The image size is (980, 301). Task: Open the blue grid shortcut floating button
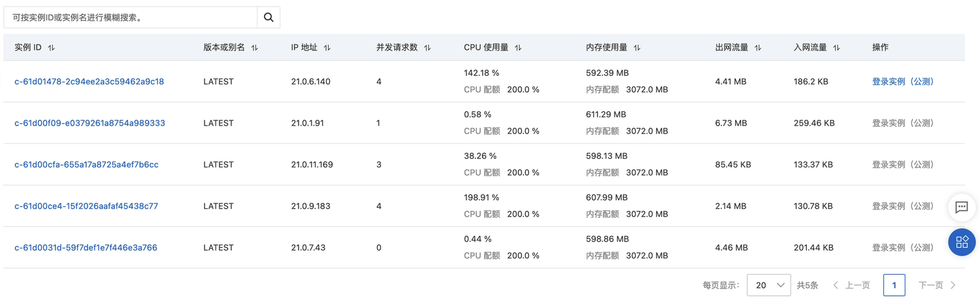pyautogui.click(x=962, y=242)
